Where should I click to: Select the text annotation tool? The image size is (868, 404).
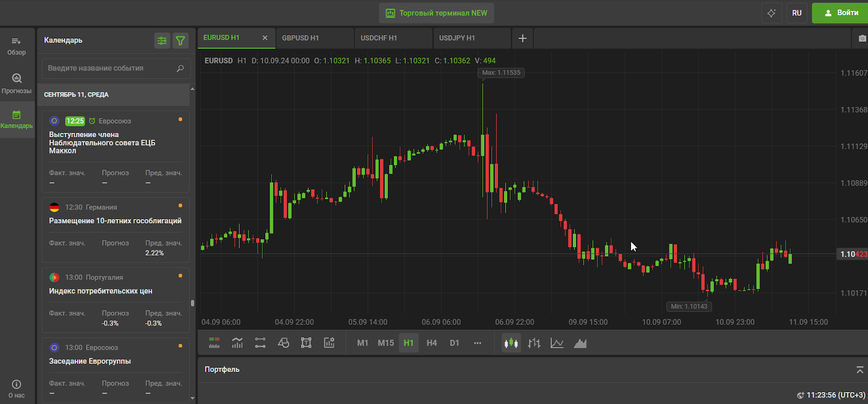click(x=306, y=343)
